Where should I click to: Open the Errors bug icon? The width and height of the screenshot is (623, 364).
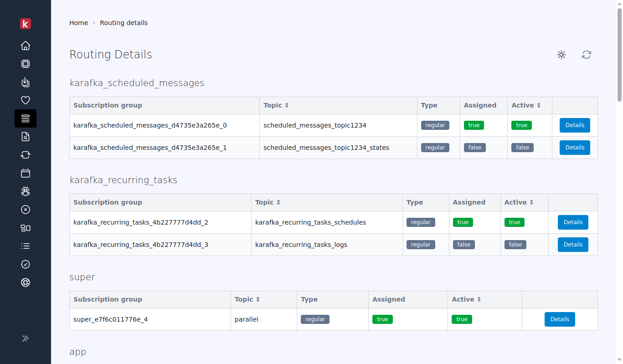(26, 191)
